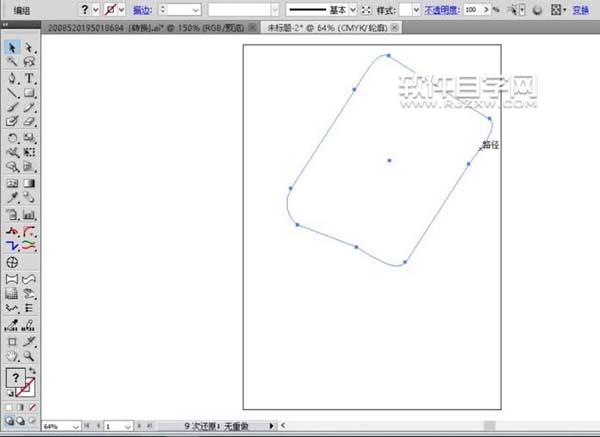The image size is (600, 437).
Task: Click the opacity value field
Action: 472,10
